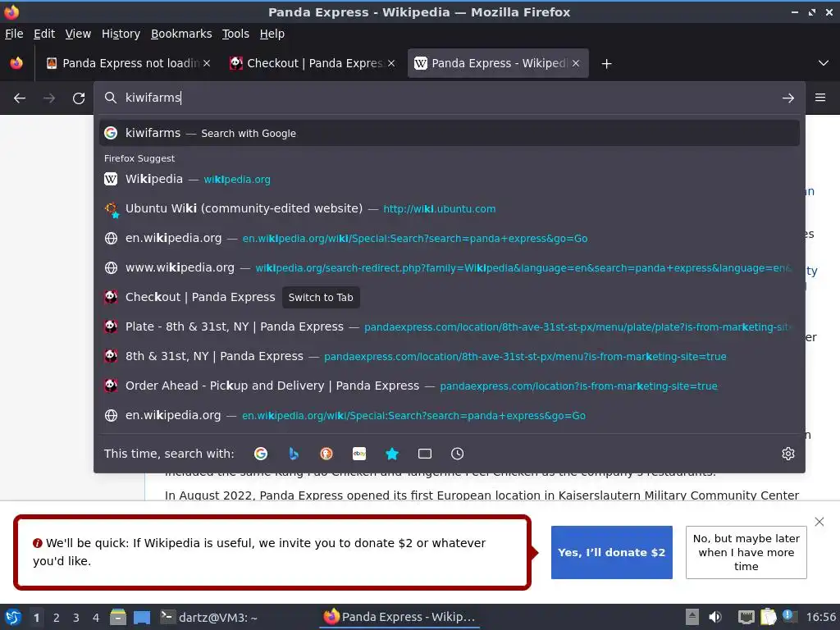The image size is (840, 630).
Task: Click into the address bar text field
Action: coord(449,98)
